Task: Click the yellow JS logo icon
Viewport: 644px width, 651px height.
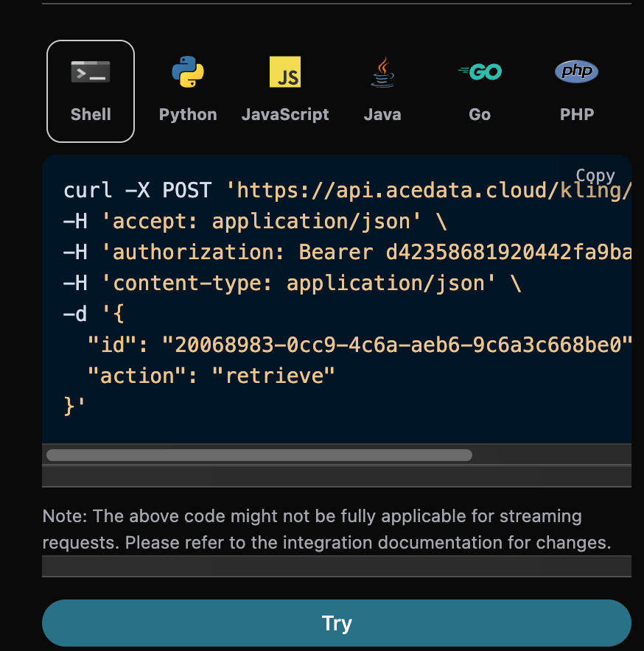Action: point(285,72)
